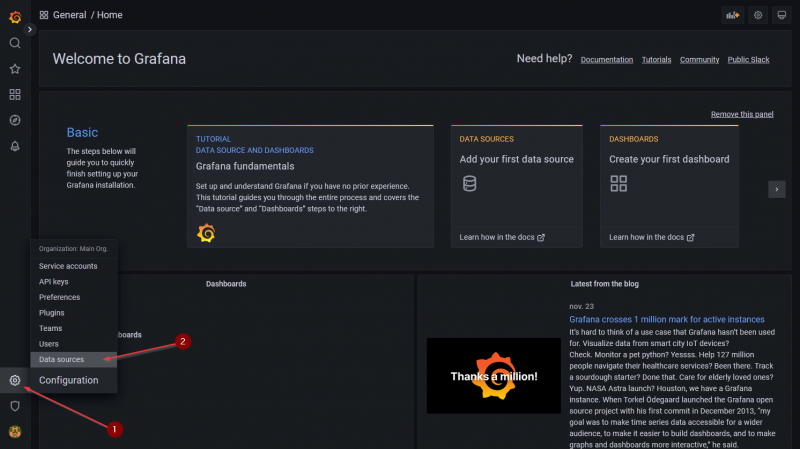Click Remove this panel link
800x449 pixels.
tap(742, 114)
